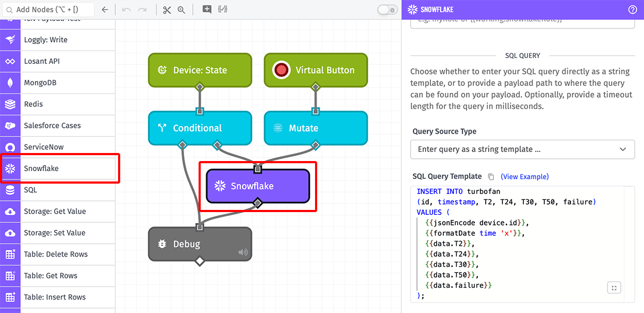
Task: Click the speaker icon on the Debug node
Action: (x=243, y=252)
